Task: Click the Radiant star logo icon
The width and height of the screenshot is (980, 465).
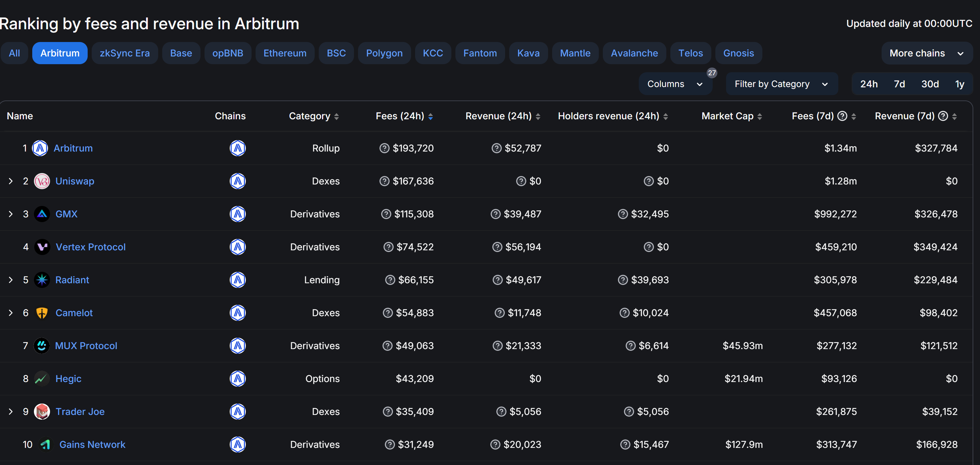Action: [42, 280]
